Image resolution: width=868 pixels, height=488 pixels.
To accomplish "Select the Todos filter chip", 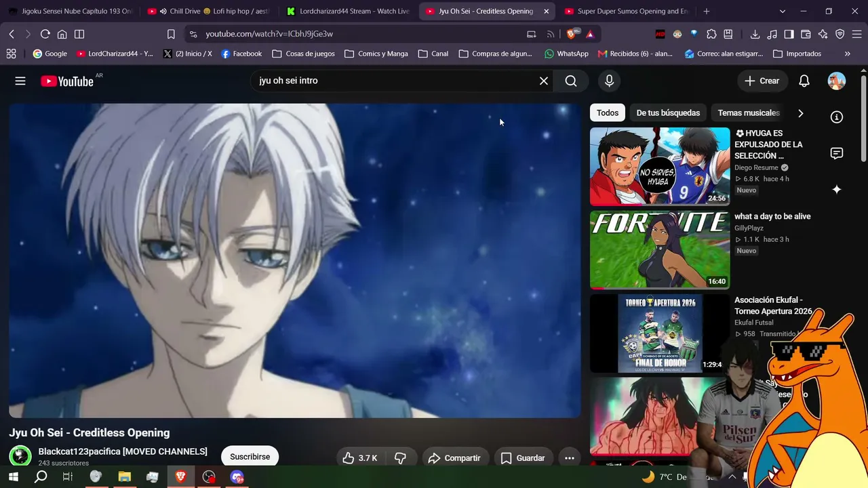I will [608, 113].
